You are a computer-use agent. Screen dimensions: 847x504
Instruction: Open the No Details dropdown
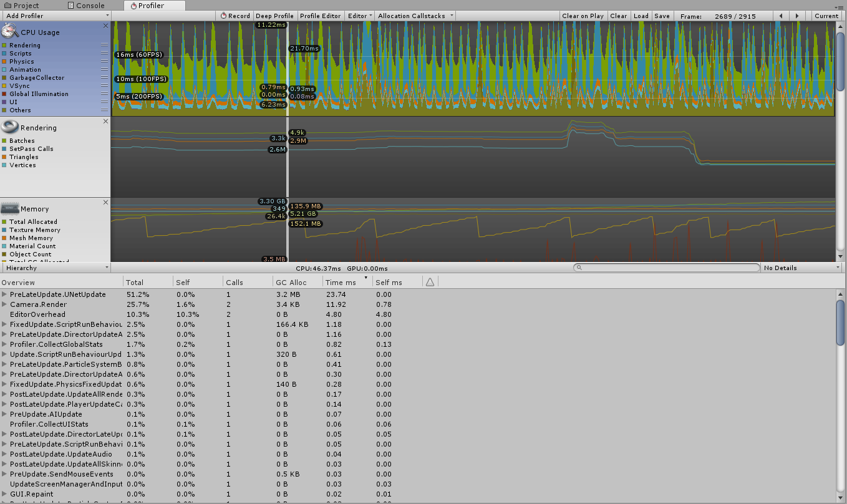[x=801, y=268]
